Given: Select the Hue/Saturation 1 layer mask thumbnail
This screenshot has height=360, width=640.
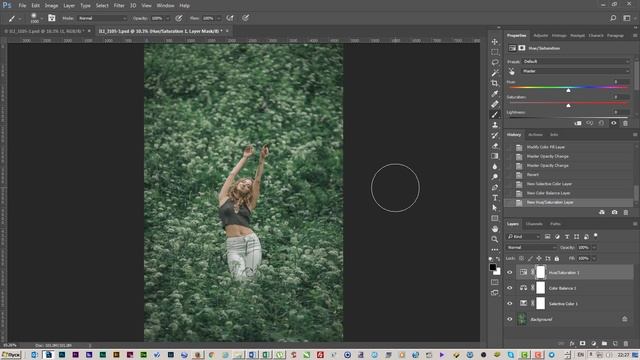Looking at the screenshot, I should pyautogui.click(x=540, y=272).
